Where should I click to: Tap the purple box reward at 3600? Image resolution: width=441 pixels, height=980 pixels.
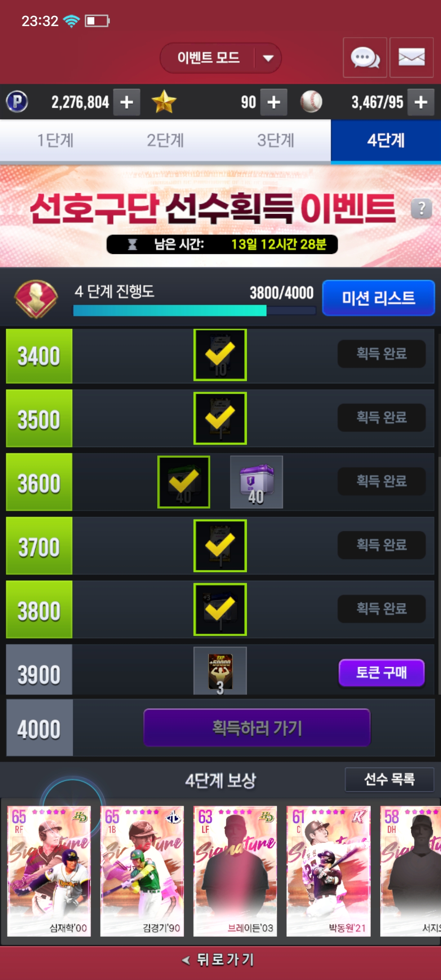256,482
